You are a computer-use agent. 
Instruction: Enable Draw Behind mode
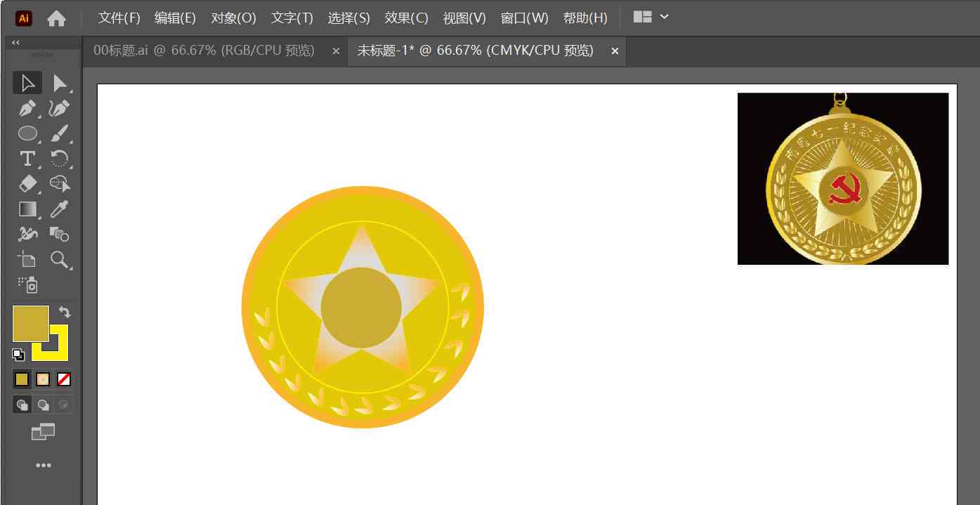(43, 405)
